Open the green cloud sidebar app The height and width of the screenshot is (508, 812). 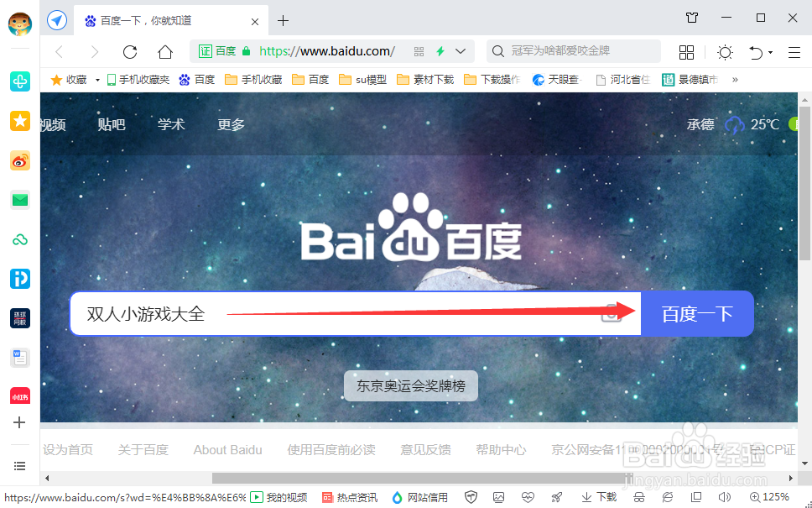click(x=19, y=240)
